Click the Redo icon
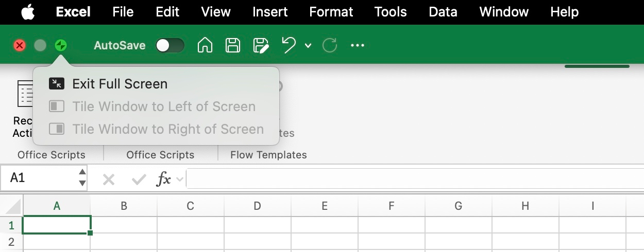Screen dimensions: 644x252 tap(330, 46)
